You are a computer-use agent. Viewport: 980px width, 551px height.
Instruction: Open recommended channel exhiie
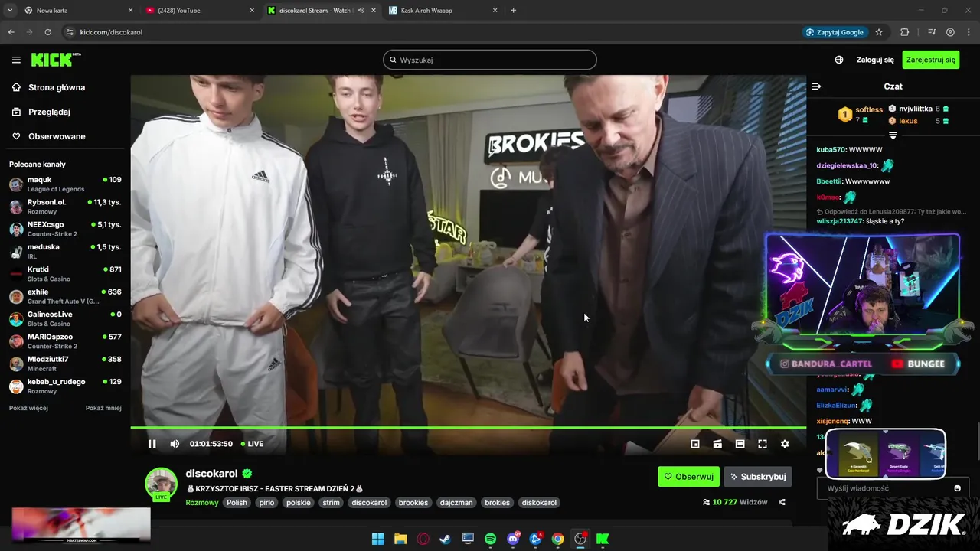pyautogui.click(x=65, y=296)
